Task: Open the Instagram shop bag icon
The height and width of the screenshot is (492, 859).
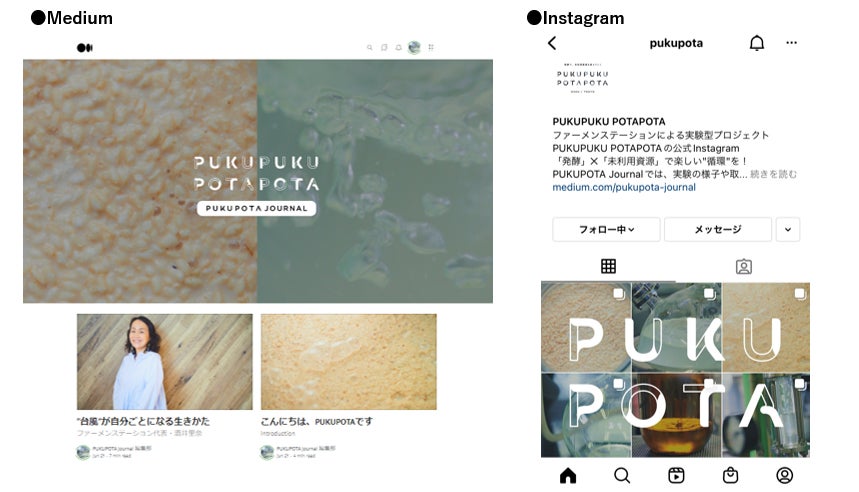Action: tap(730, 476)
